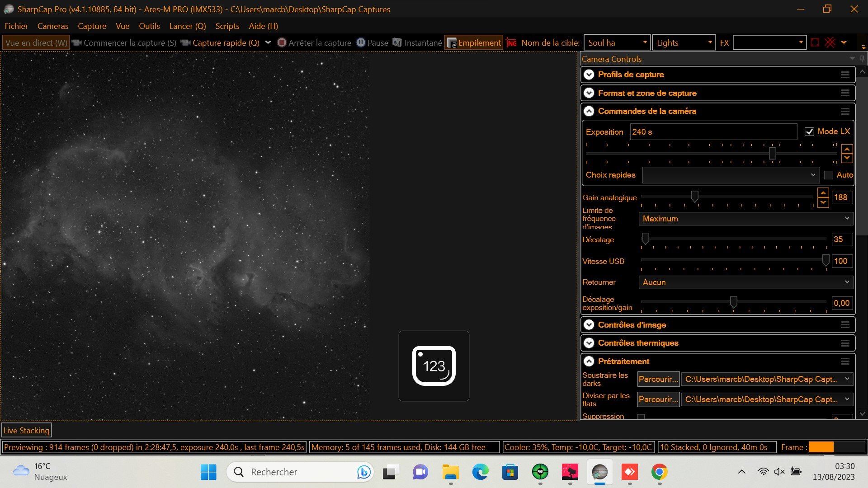Open the Scripts menu

coord(227,26)
